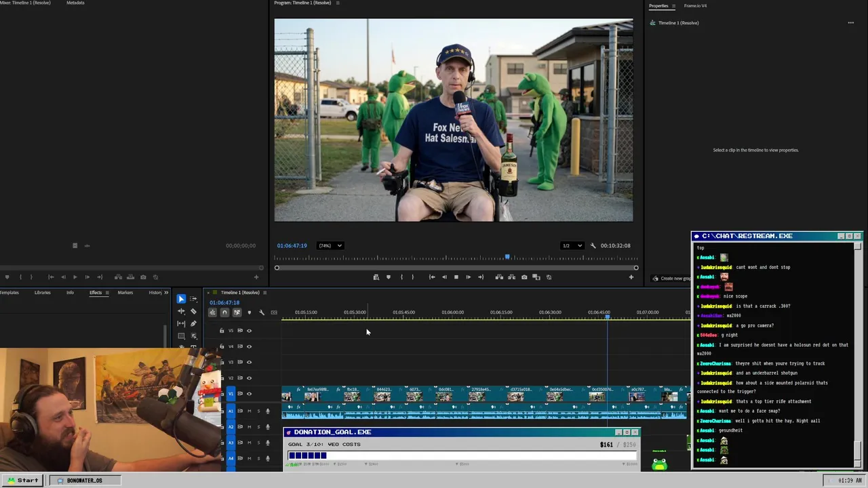Go to Out point in Program monitor
The width and height of the screenshot is (868, 488).
(x=481, y=277)
